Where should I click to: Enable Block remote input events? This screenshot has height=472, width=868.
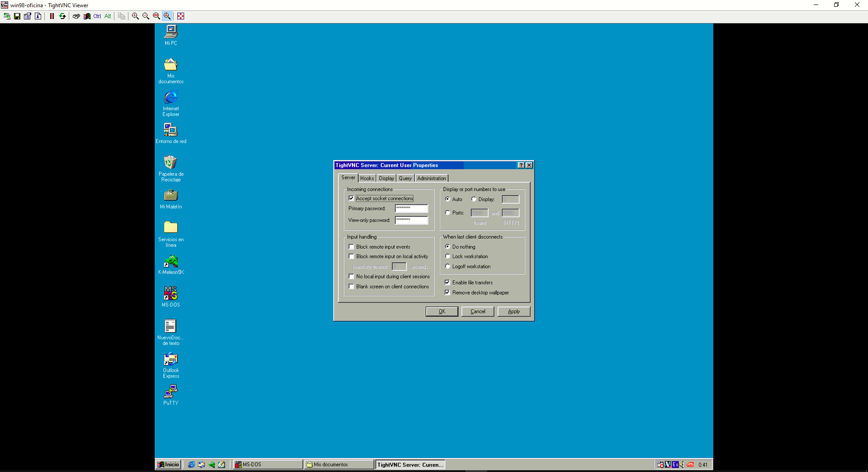tap(351, 247)
